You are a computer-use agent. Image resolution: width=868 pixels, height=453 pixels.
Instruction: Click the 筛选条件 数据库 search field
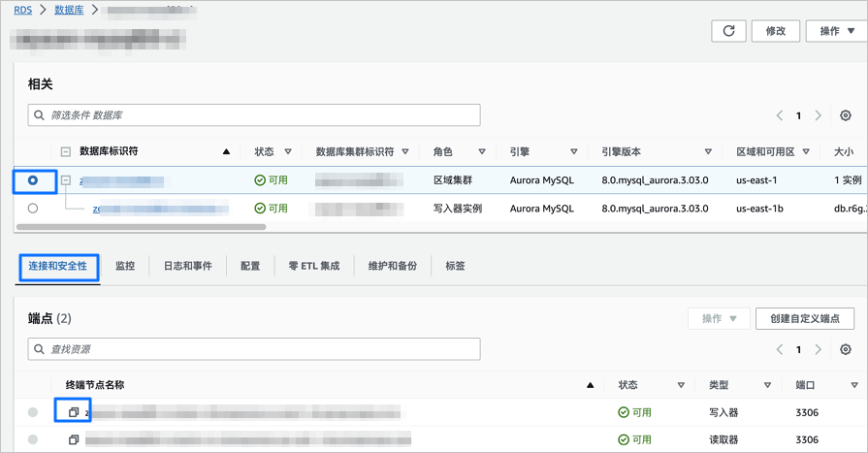[x=254, y=115]
